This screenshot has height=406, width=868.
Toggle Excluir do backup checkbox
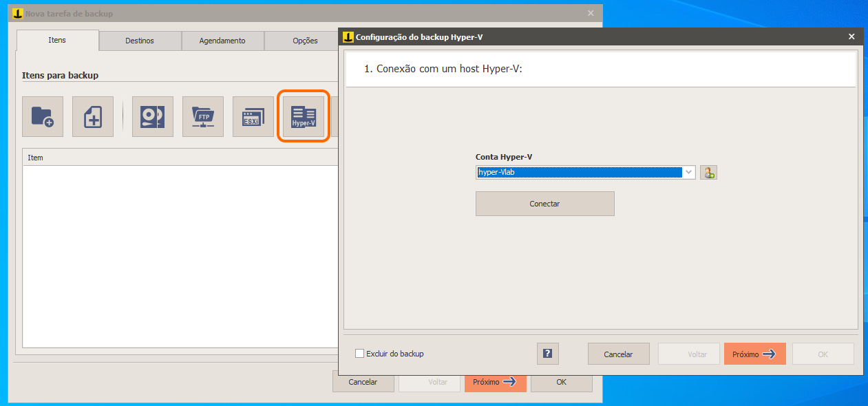tap(359, 354)
